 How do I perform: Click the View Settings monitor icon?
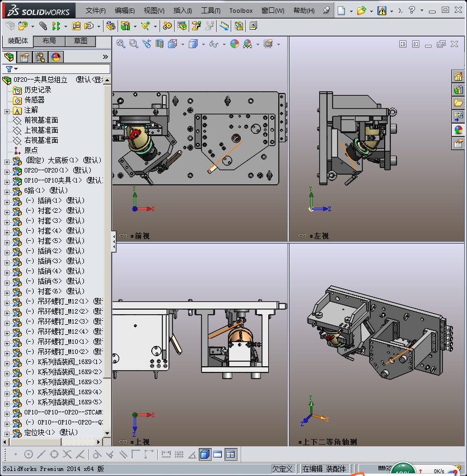coord(268,44)
